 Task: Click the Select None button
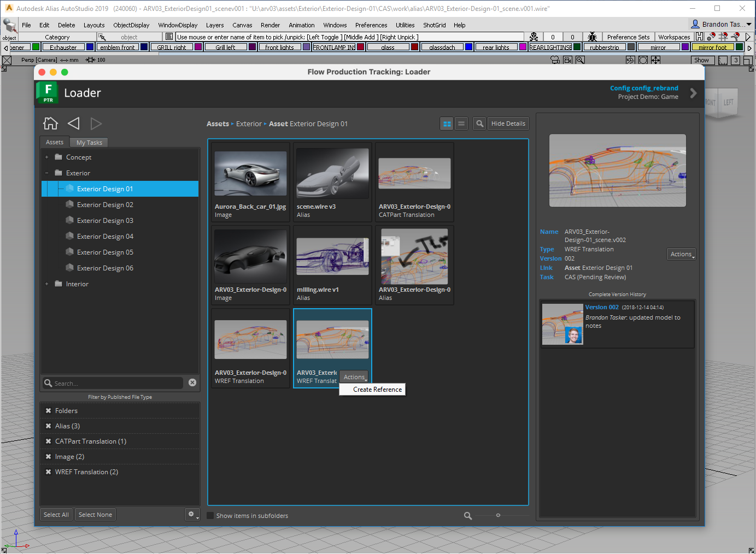point(95,515)
